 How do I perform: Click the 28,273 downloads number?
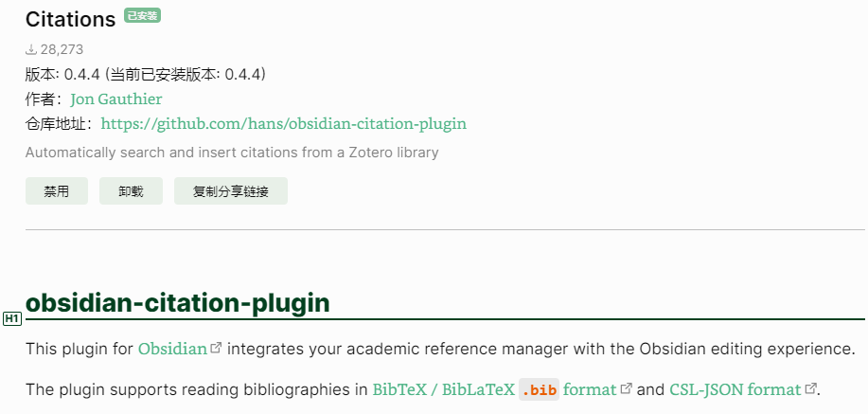click(62, 50)
